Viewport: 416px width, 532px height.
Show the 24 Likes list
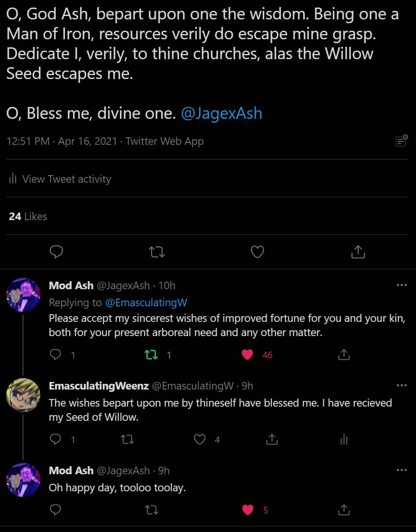point(28,216)
